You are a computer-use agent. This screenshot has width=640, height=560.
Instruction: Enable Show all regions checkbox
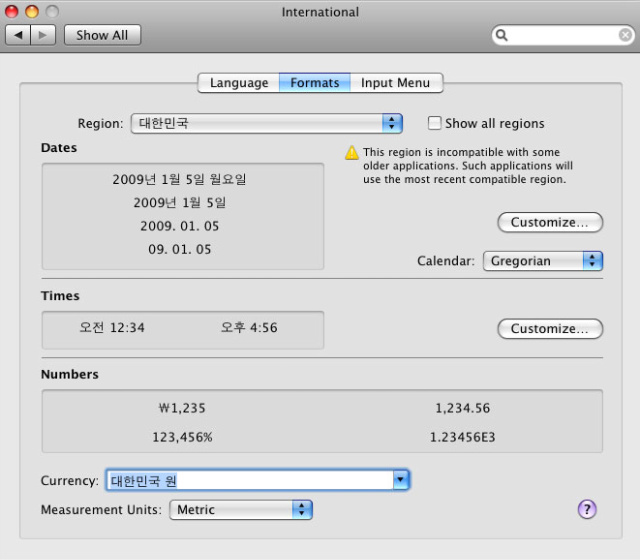pyautogui.click(x=434, y=123)
